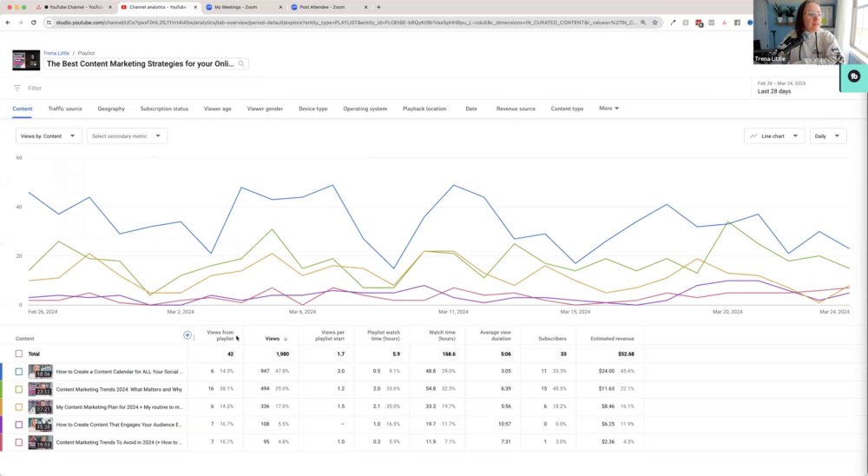The image size is (868, 476).
Task: Click the site info icon in address bar
Action: click(x=49, y=23)
